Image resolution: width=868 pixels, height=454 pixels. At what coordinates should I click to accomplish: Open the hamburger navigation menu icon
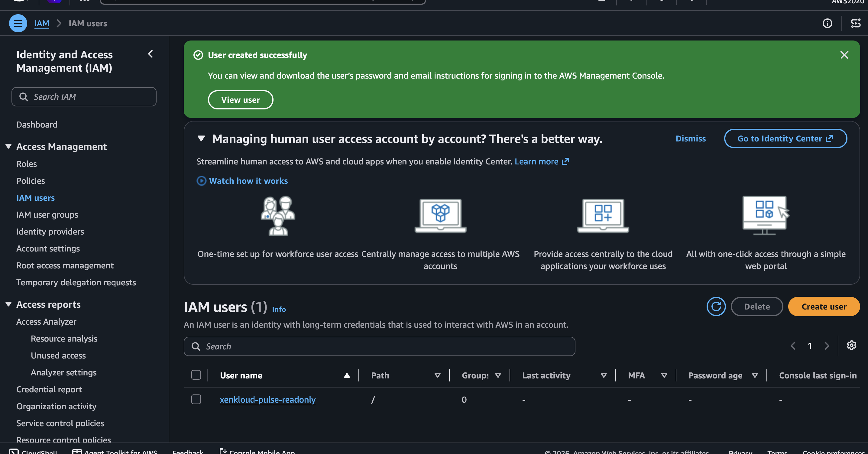(x=18, y=23)
